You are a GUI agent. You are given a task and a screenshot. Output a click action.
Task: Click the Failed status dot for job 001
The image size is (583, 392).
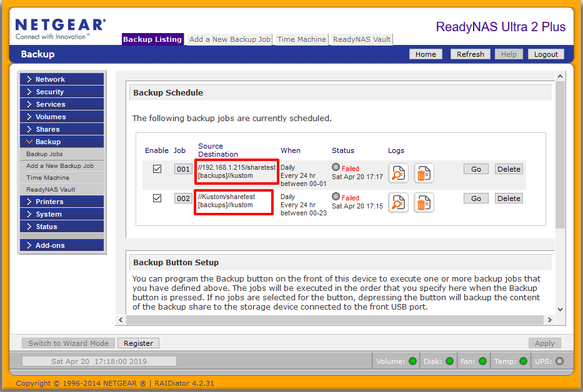point(335,167)
